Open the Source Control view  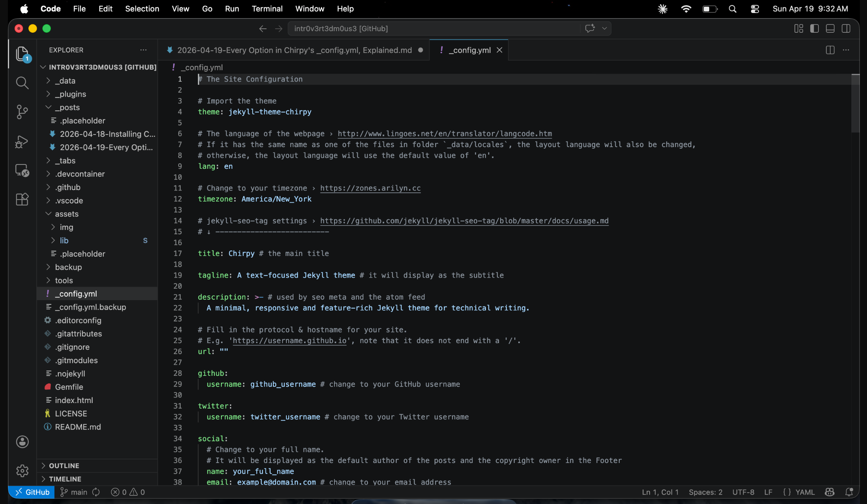(22, 112)
